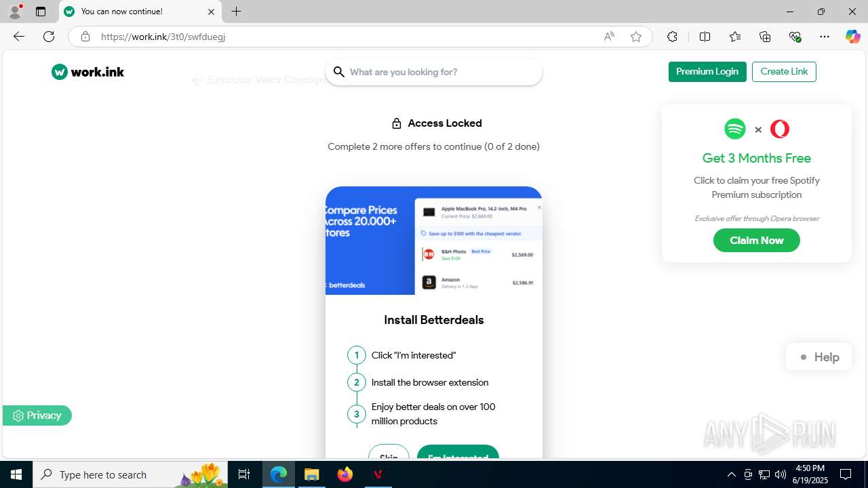
Task: Open the notification center
Action: (x=846, y=474)
